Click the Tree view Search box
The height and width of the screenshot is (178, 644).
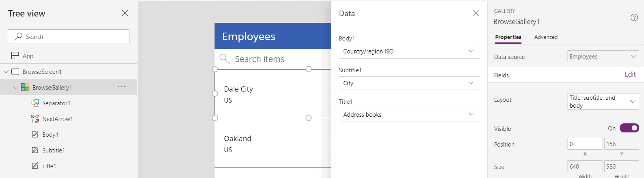(x=69, y=37)
